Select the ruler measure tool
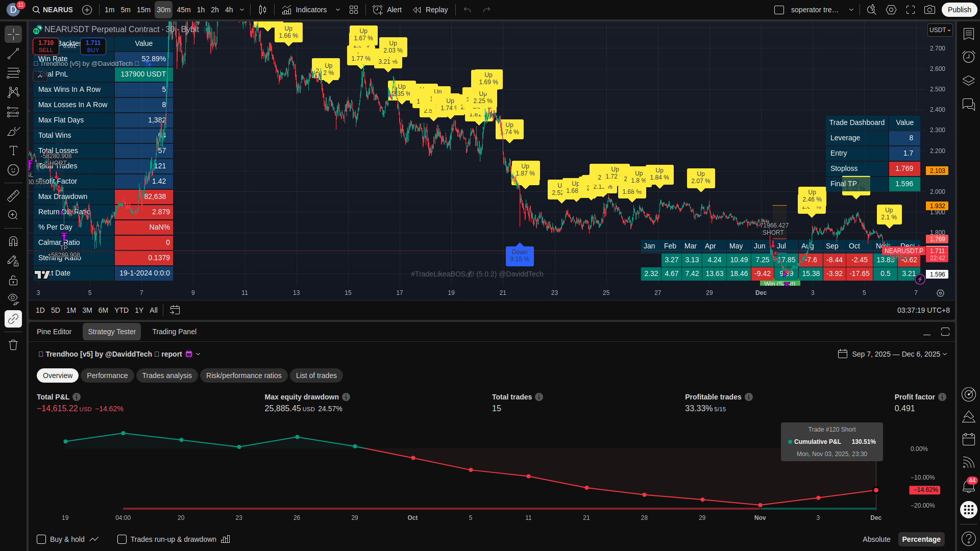 (13, 196)
